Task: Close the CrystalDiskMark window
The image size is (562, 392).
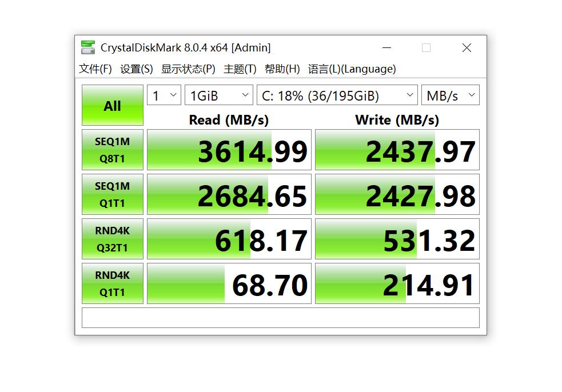Action: coord(467,48)
